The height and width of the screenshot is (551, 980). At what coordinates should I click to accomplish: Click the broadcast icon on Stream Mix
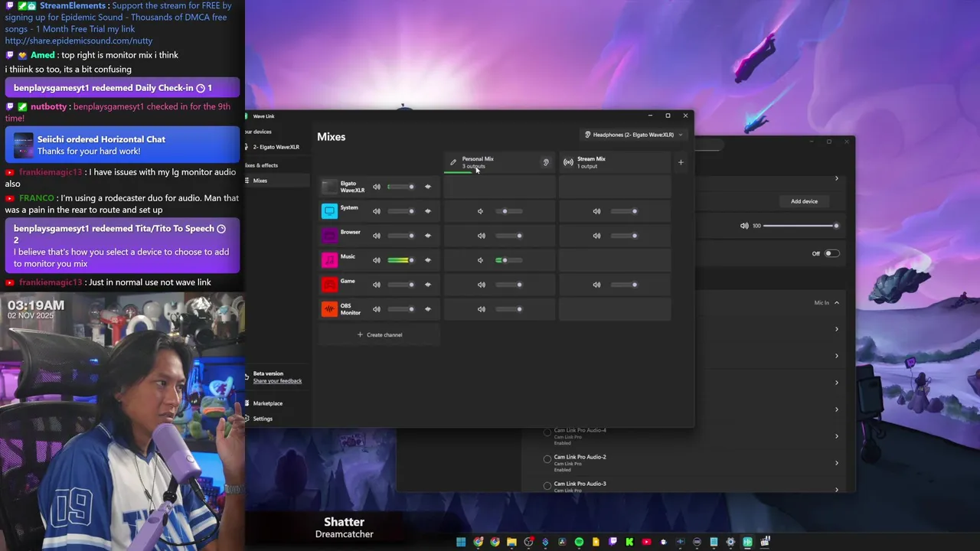[x=568, y=162]
